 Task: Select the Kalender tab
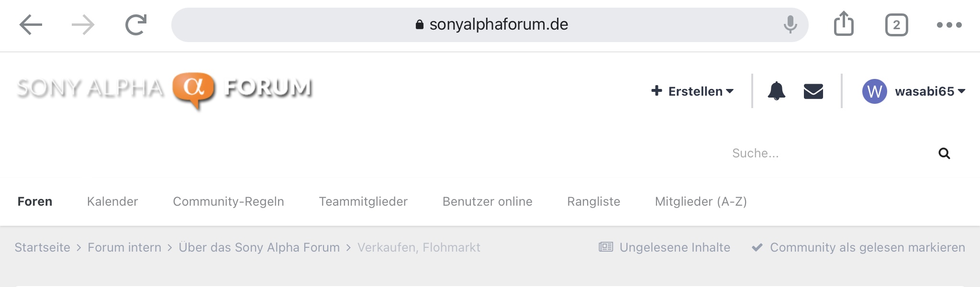click(112, 201)
